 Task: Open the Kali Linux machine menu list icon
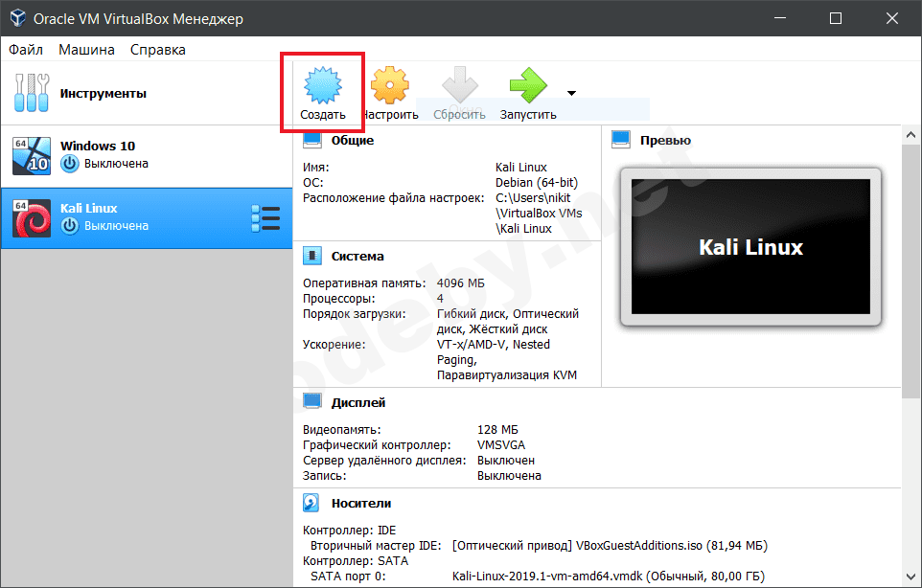point(265,218)
